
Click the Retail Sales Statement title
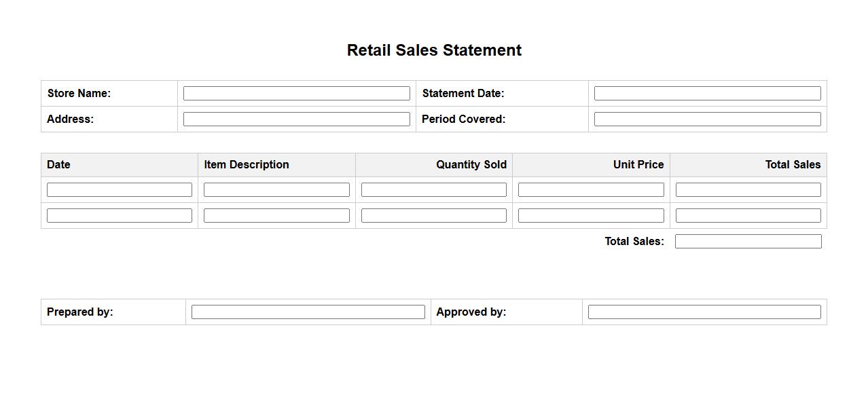point(434,50)
